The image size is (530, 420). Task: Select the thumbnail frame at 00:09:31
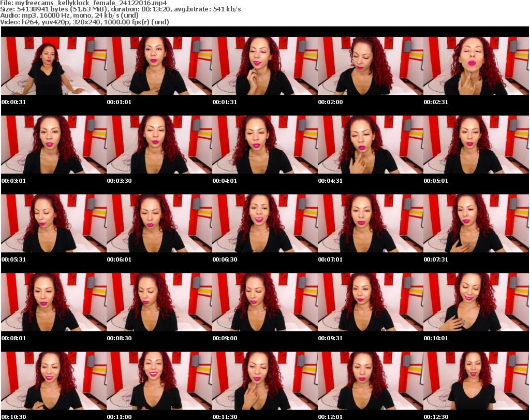point(371,302)
